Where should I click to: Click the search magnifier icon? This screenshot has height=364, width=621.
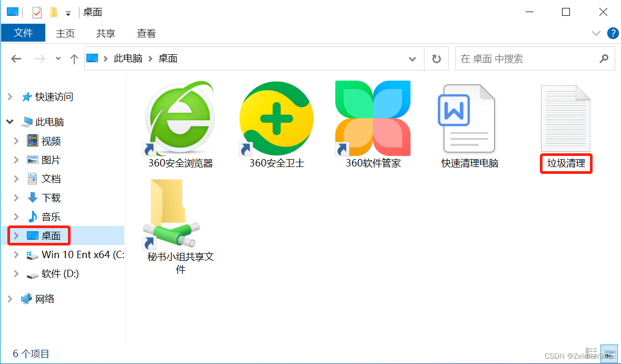(604, 58)
